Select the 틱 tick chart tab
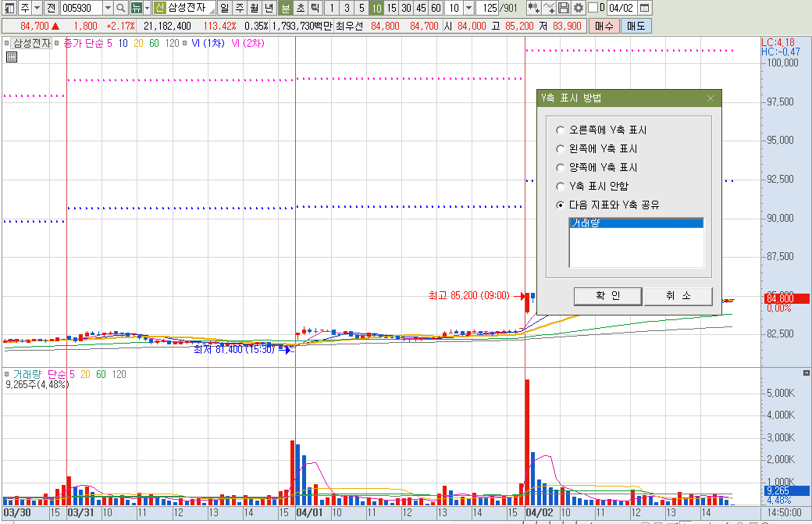 click(315, 8)
